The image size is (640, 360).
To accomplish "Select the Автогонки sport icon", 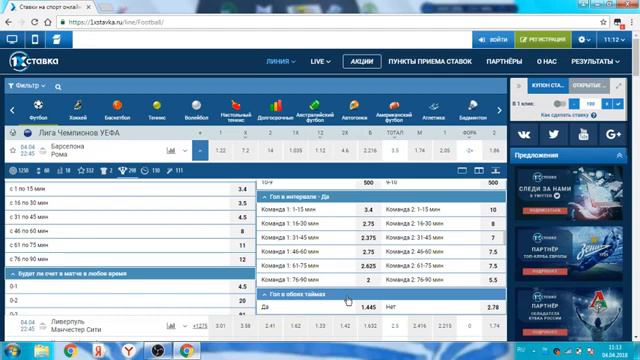I will pos(354,110).
